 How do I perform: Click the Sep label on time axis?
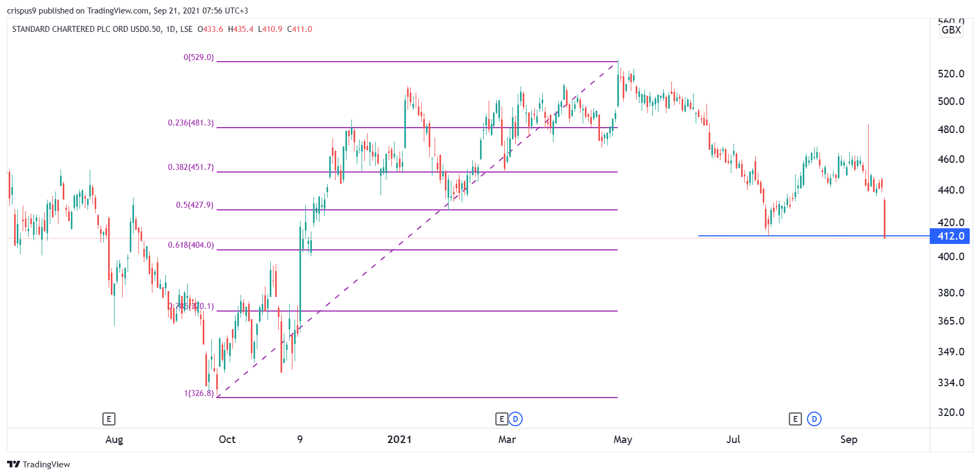point(849,439)
